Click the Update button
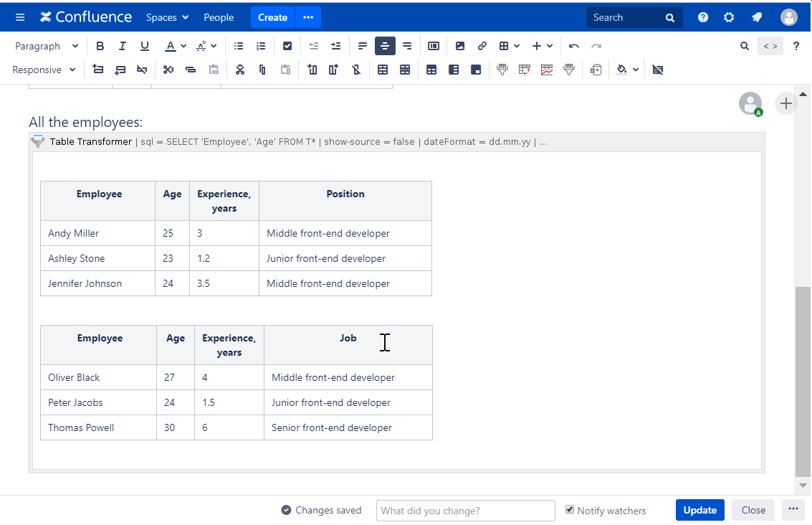 [699, 510]
